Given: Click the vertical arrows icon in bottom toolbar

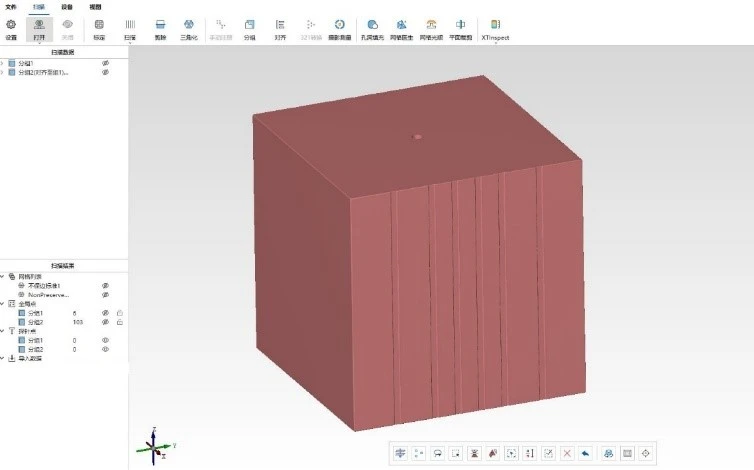Looking at the screenshot, I should click(x=530, y=453).
